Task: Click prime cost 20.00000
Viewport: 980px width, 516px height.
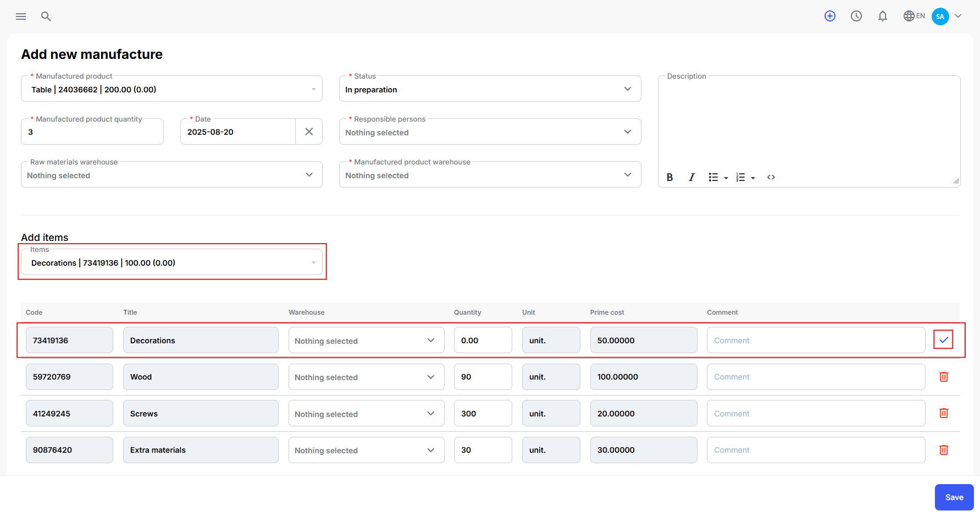Action: point(644,414)
